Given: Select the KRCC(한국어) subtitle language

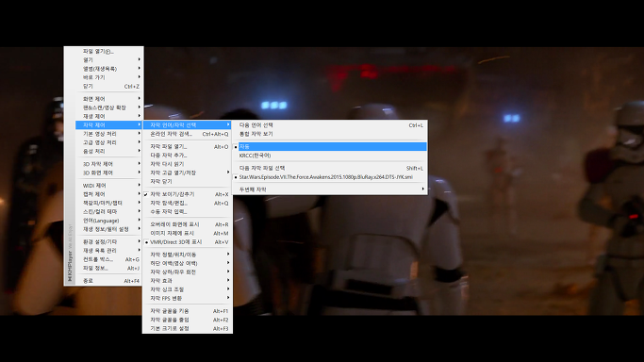Looking at the screenshot, I should point(330,156).
